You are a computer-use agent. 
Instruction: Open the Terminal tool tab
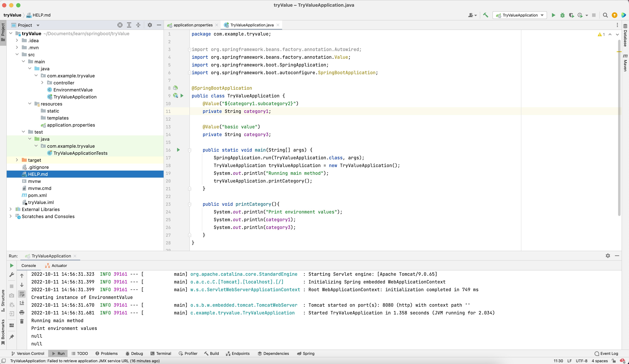[161, 353]
